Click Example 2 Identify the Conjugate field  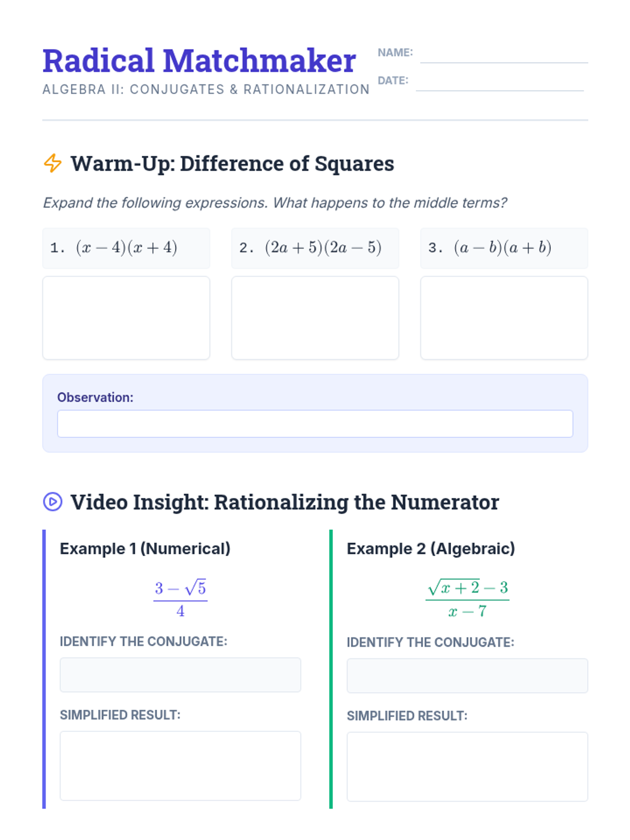467,676
